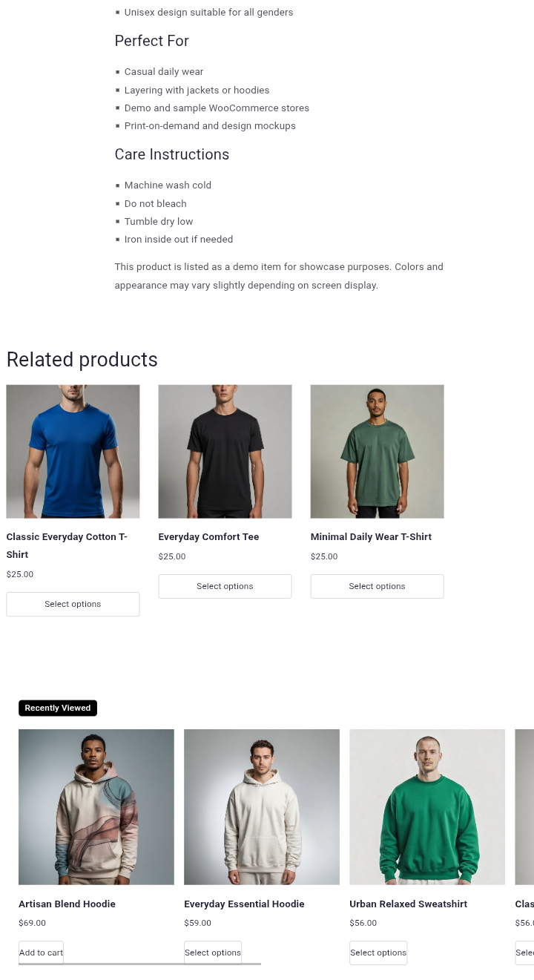Open the green Minimal Daily Wear T-Shirt image
534x980 pixels.
click(x=377, y=451)
